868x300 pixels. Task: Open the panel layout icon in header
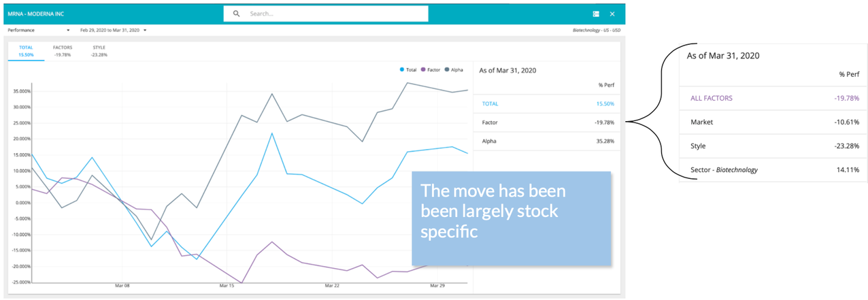click(596, 14)
